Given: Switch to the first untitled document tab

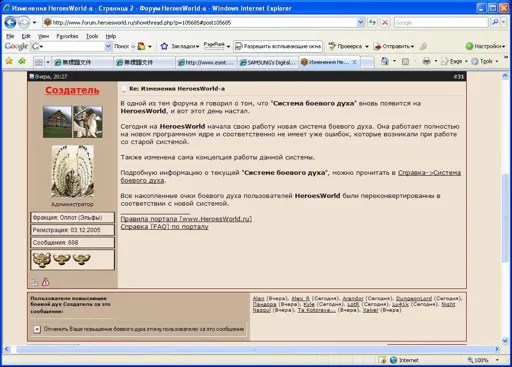Looking at the screenshot, I should pos(82,62).
